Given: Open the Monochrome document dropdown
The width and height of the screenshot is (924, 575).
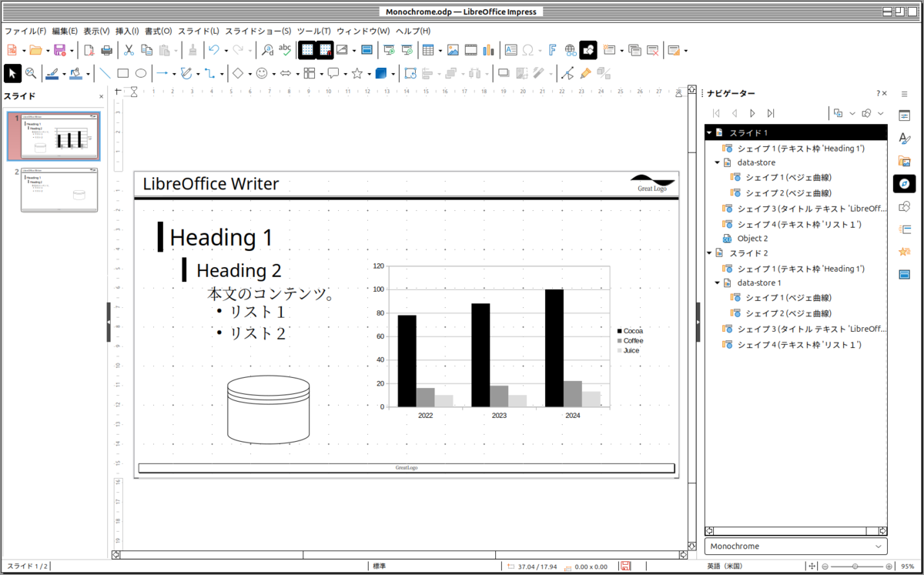Looking at the screenshot, I should click(x=795, y=547).
